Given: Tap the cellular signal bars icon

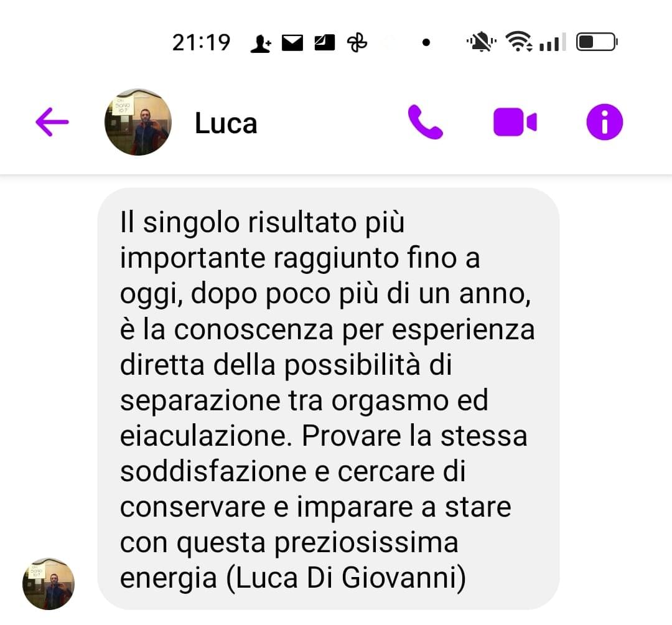Looking at the screenshot, I should [553, 42].
